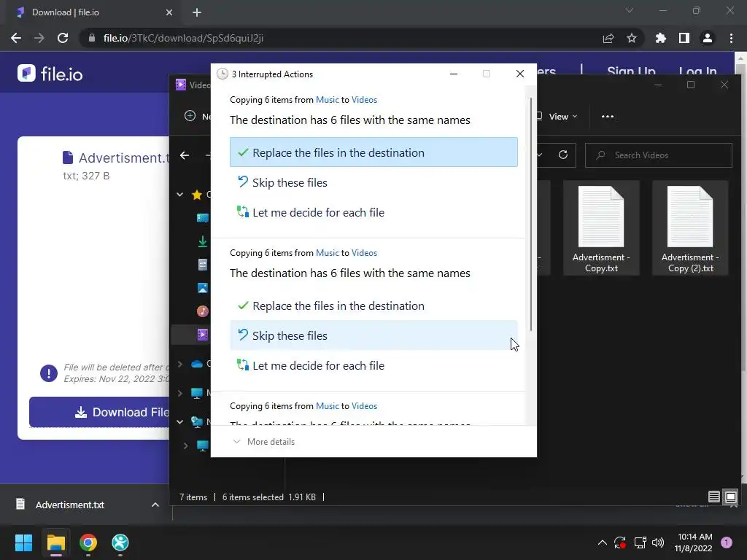
Task: Open Chrome three-dot menu
Action: pyautogui.click(x=731, y=38)
